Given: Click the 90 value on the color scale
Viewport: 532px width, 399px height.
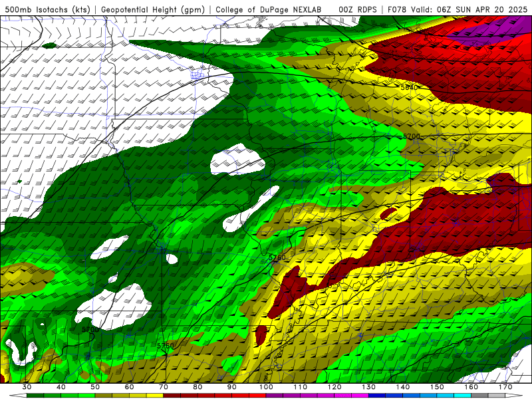Looking at the screenshot, I should 232,387.
